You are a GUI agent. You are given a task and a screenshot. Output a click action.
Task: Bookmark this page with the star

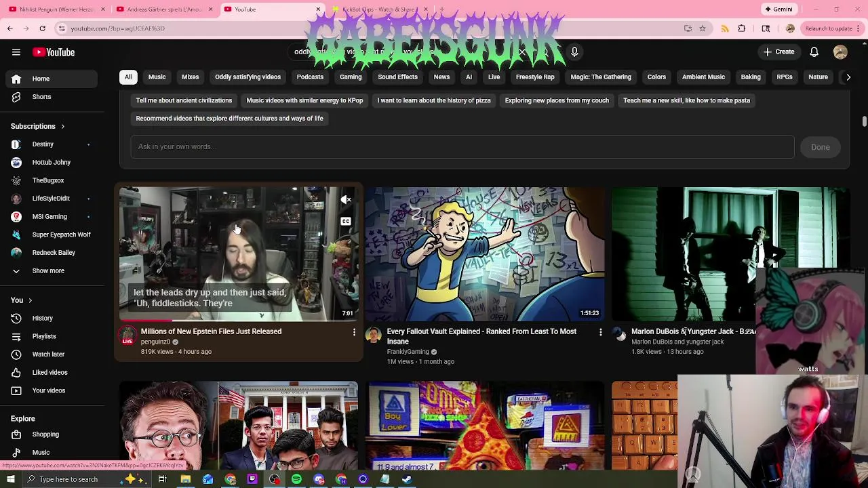703,28
